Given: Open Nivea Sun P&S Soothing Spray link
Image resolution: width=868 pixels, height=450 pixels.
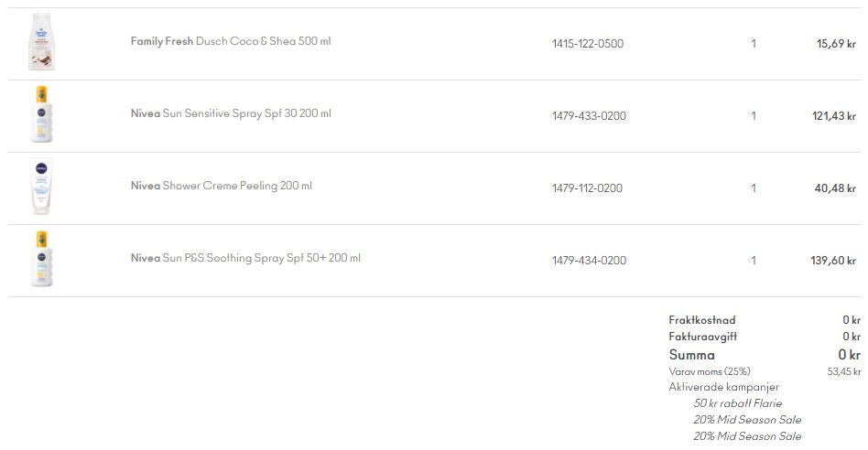Looking at the screenshot, I should 245,258.
